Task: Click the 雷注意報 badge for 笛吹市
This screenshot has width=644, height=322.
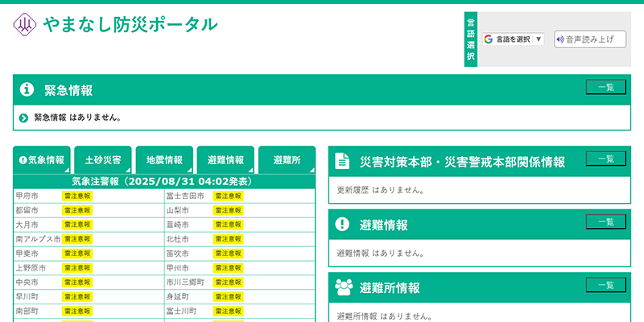Action: pyautogui.click(x=229, y=254)
